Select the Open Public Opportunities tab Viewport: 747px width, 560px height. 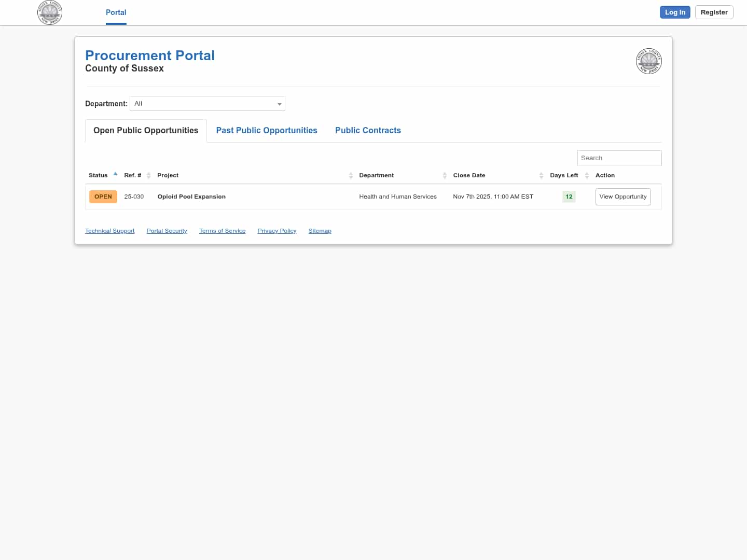point(145,130)
